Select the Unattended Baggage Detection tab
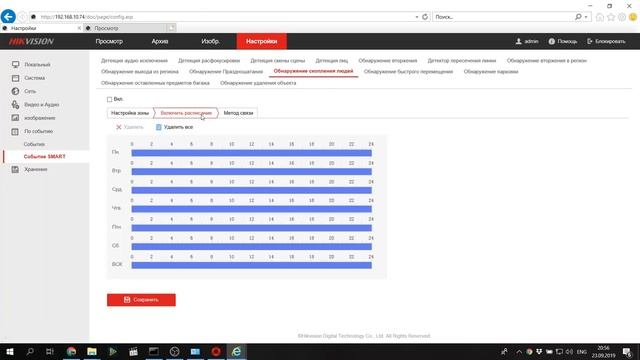This screenshot has height=360, width=640. pos(155,83)
